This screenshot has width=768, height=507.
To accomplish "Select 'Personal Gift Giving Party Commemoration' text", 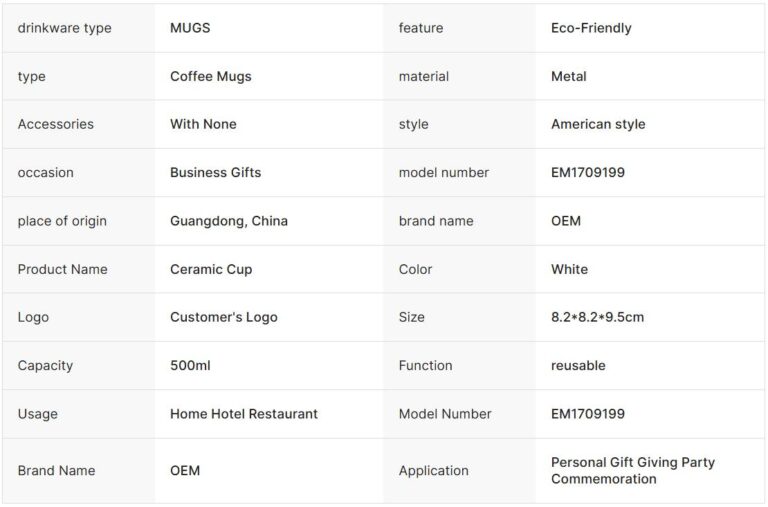I will click(632, 470).
